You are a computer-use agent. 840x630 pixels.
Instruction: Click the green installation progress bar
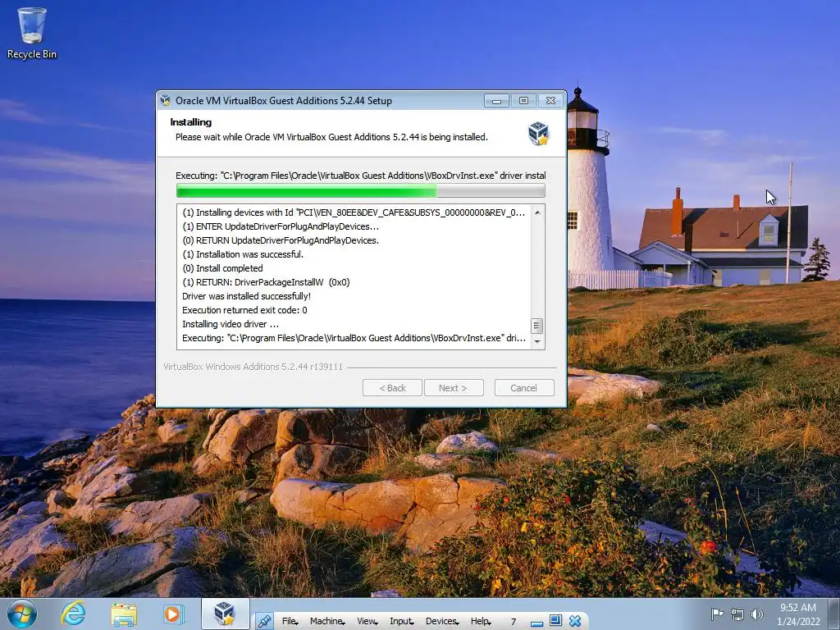(361, 190)
